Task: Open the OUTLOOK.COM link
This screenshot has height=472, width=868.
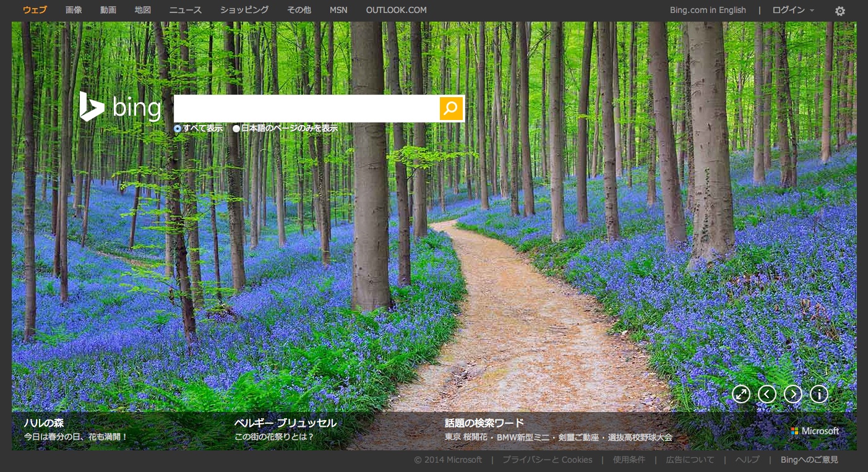Action: [x=396, y=10]
